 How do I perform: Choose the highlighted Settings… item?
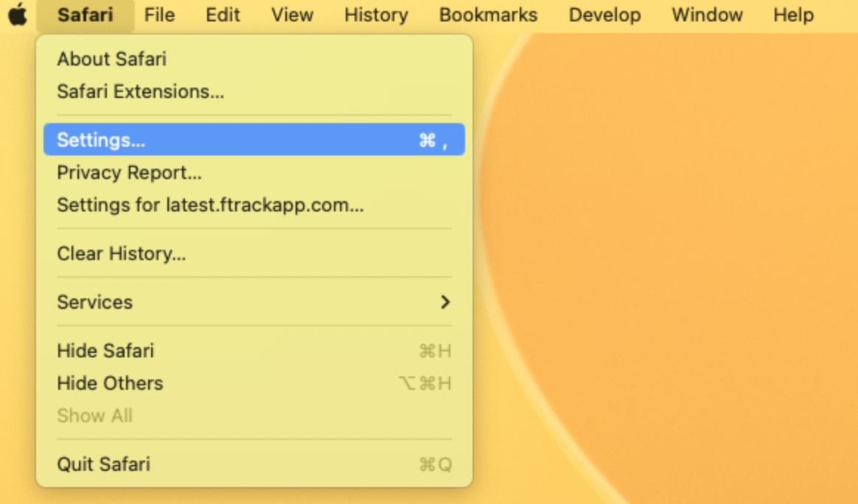coord(254,139)
